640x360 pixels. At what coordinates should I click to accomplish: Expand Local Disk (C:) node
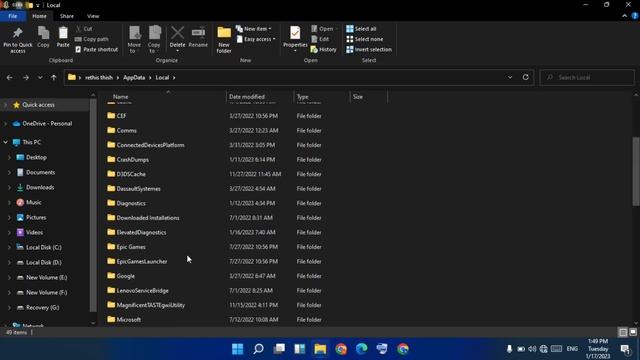click(9, 247)
